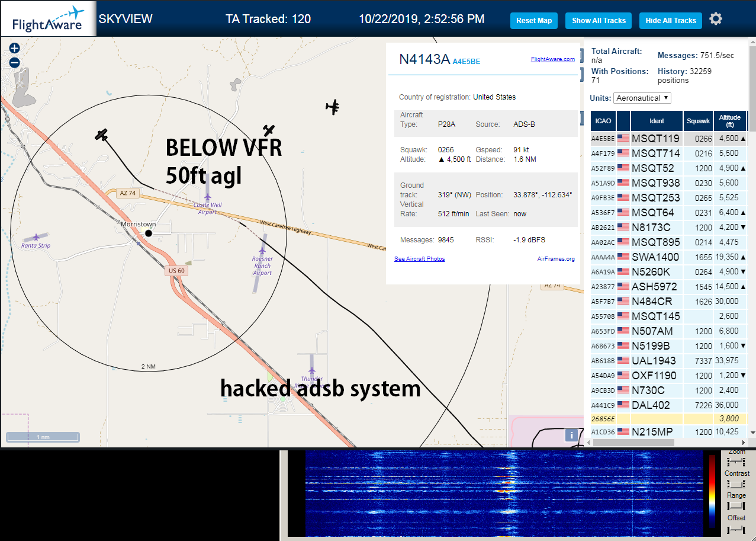Screen dimensions: 756x541
Task: Select the aircraft icon at the track's end
Action: coord(102,135)
